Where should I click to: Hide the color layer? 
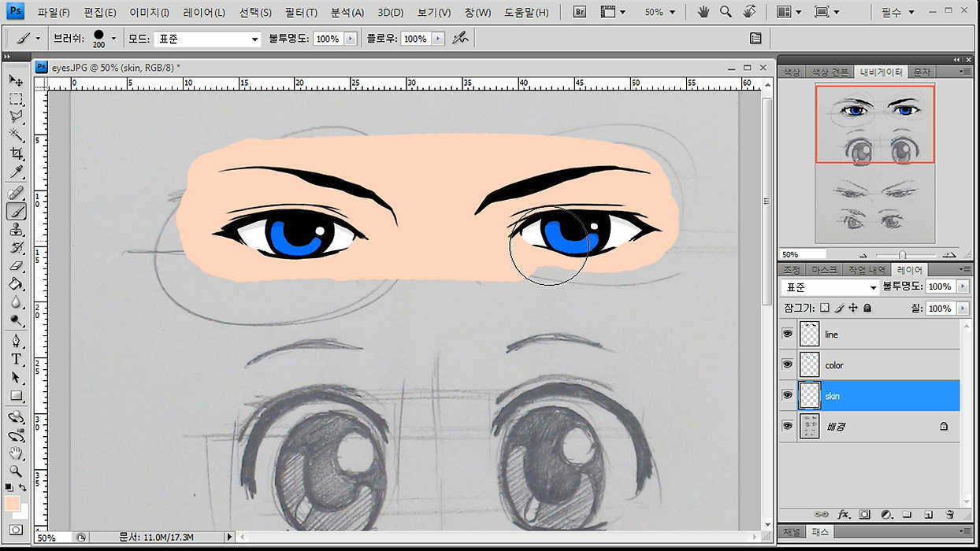click(787, 364)
